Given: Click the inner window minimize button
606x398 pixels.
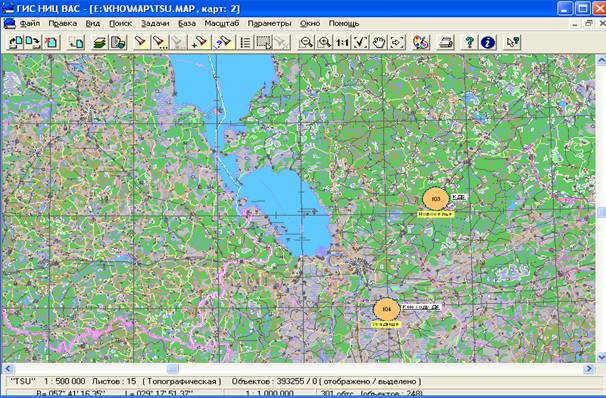Looking at the screenshot, I should pos(575,24).
